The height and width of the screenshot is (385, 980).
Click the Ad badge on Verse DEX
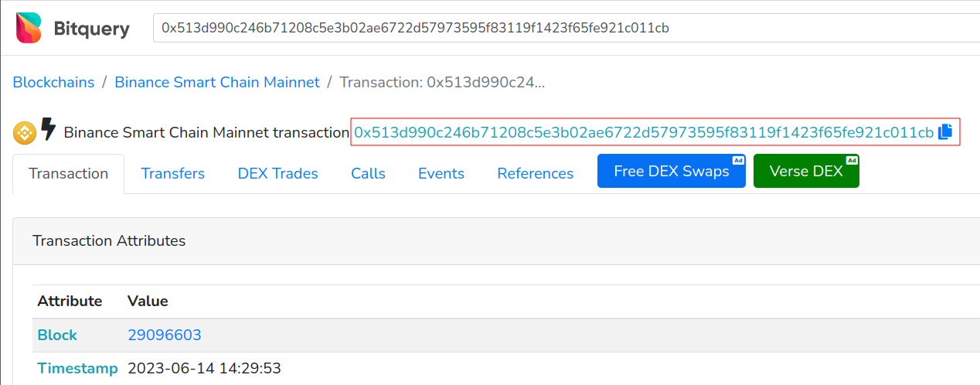click(852, 161)
